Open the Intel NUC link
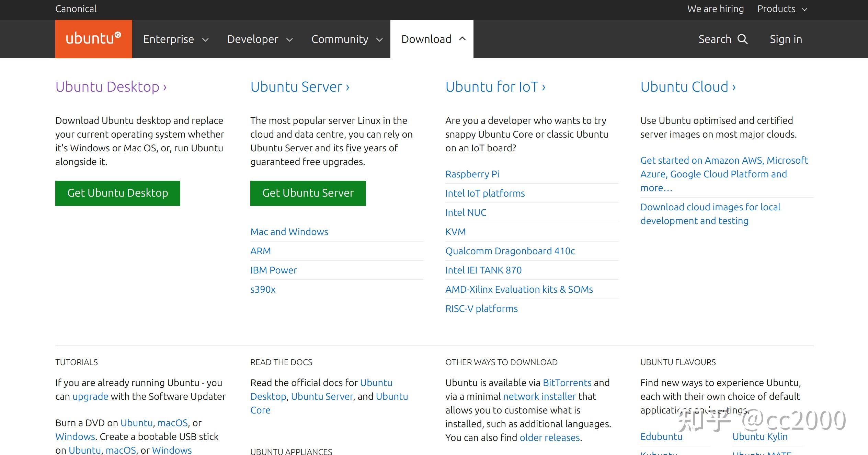 [466, 213]
